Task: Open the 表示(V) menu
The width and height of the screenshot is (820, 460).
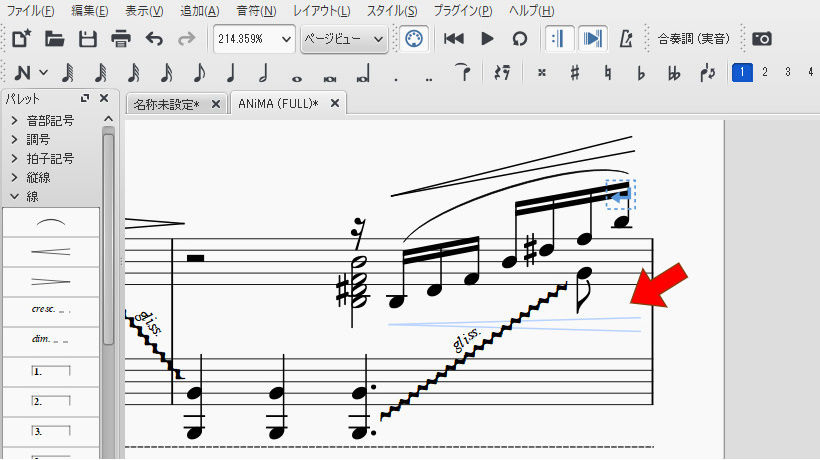Action: (x=144, y=10)
